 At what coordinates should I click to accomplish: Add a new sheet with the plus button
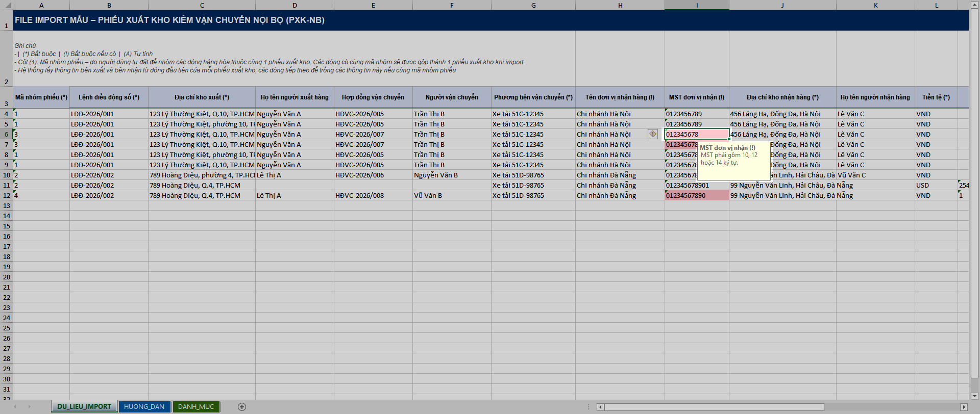[242, 407]
